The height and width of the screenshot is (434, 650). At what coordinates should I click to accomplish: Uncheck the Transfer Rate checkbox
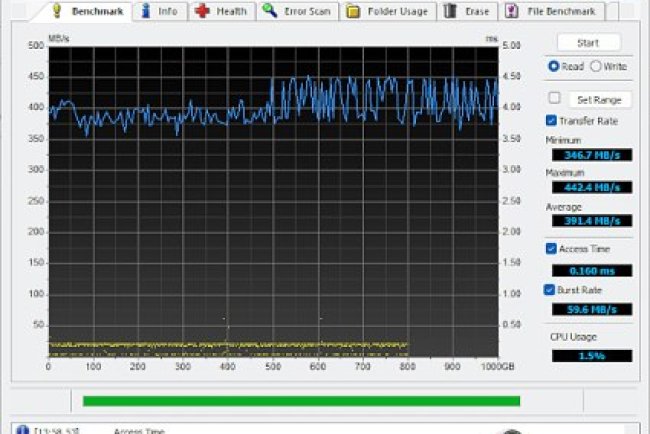552,120
